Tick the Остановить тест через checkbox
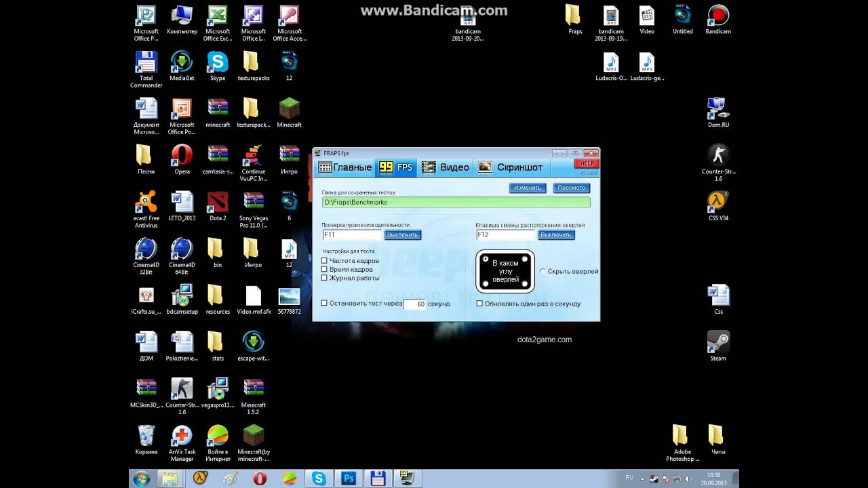The height and width of the screenshot is (488, 868). tap(324, 304)
